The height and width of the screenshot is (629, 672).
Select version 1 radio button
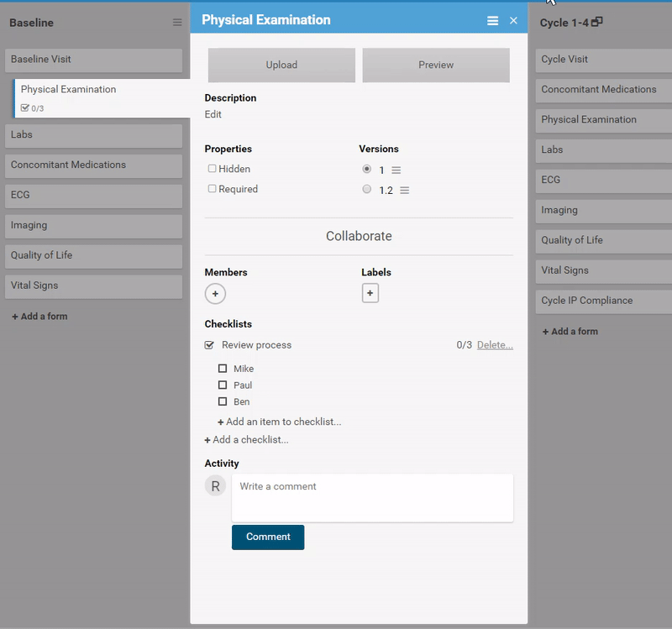coord(366,169)
